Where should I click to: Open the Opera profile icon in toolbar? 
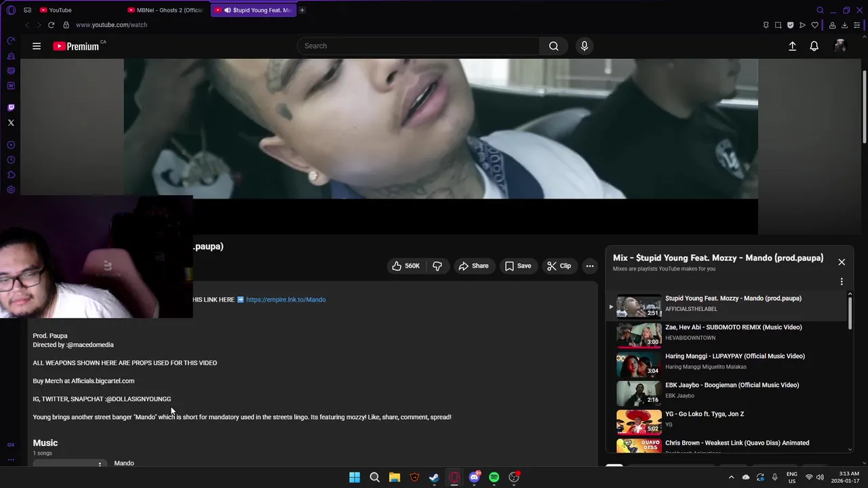click(832, 25)
